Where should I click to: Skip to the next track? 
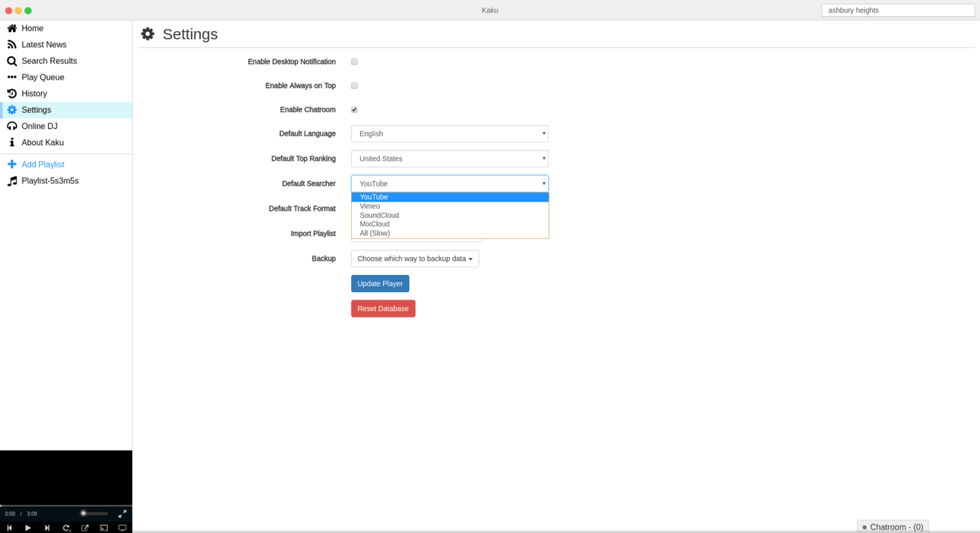coord(47,528)
